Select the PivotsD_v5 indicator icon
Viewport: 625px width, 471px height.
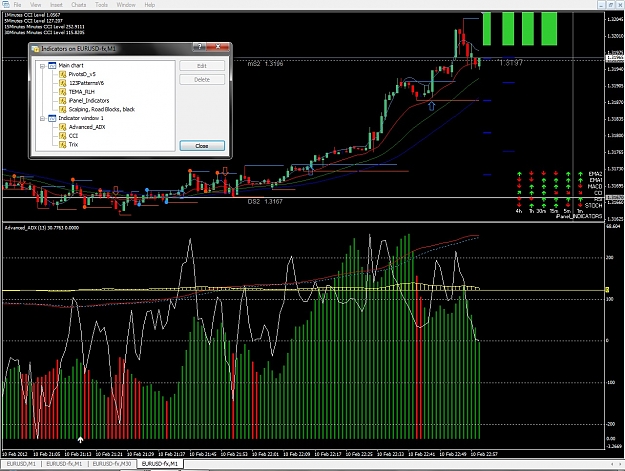[x=63, y=74]
